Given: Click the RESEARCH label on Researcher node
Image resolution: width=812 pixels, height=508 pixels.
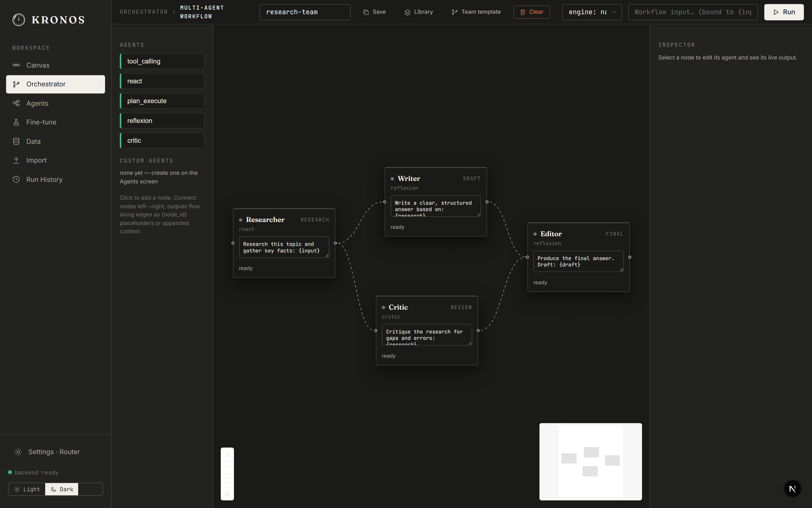Looking at the screenshot, I should click(x=315, y=220).
